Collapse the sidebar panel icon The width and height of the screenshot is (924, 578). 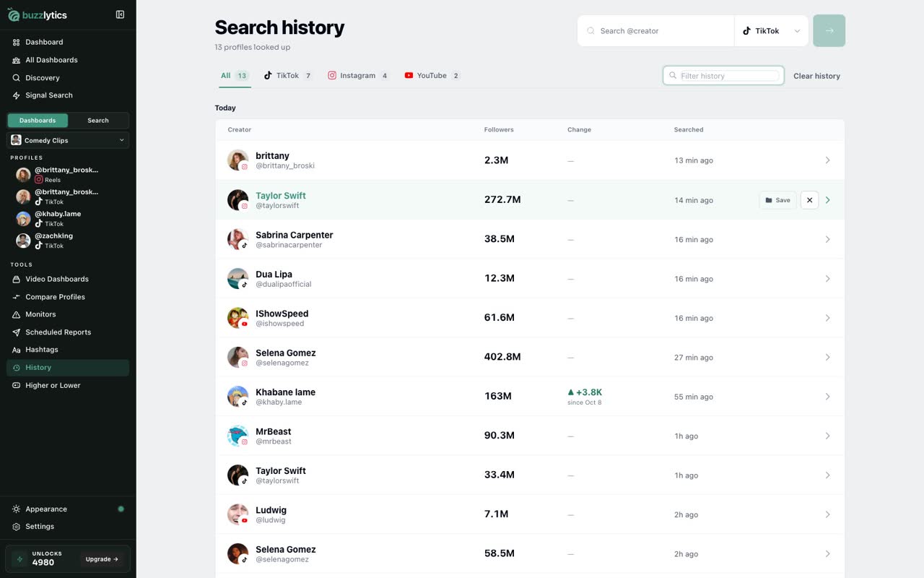pos(120,14)
